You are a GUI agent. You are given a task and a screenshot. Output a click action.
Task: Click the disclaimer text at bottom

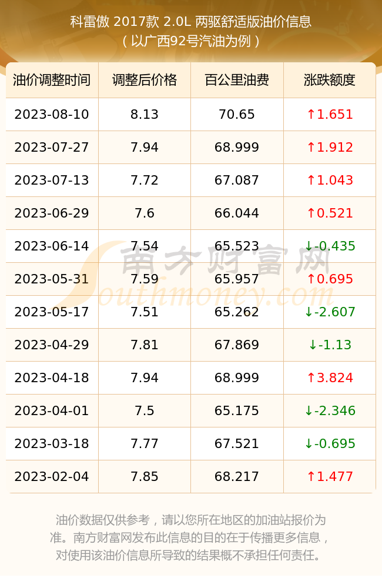pyautogui.click(x=191, y=537)
